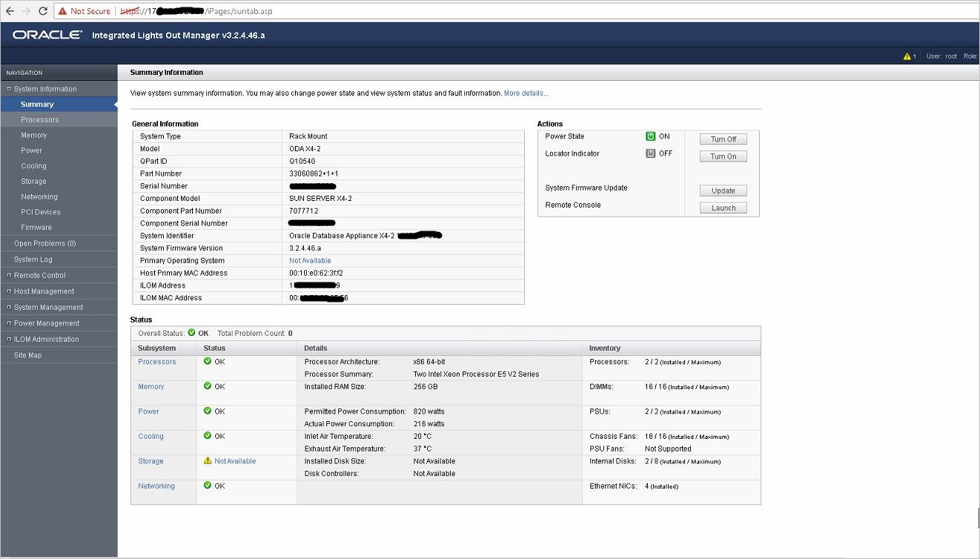Expand the System Management navigation node

click(9, 307)
